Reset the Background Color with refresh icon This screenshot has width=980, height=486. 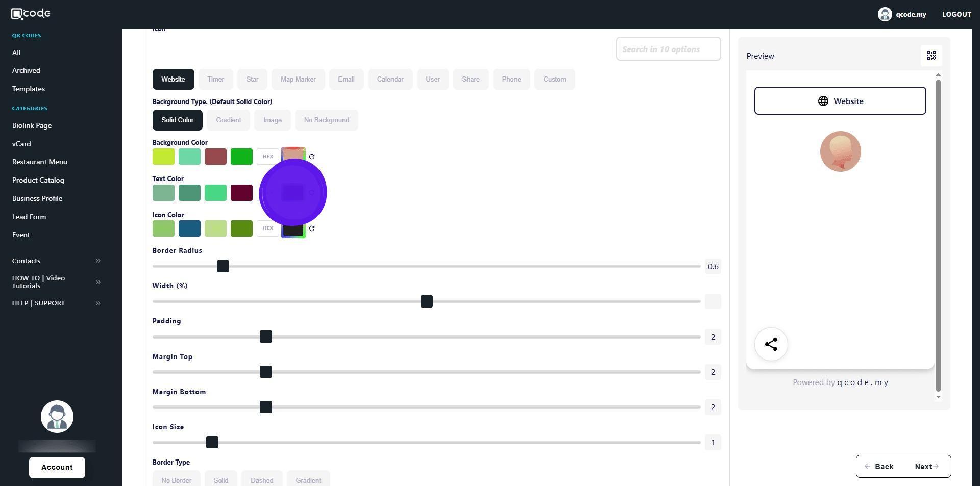(x=312, y=157)
